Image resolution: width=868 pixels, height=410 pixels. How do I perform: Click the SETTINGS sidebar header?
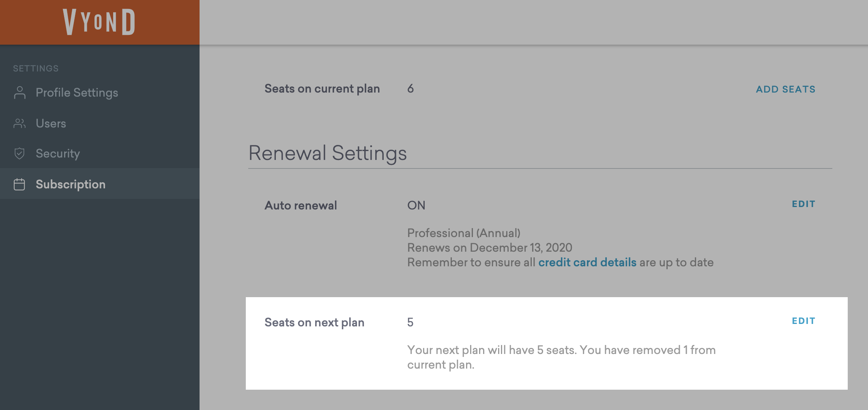[x=36, y=69]
